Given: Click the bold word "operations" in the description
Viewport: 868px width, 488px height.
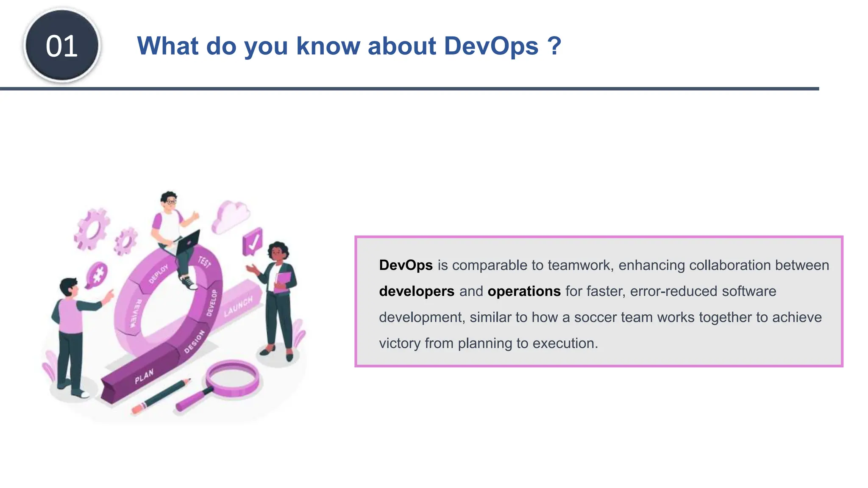Looking at the screenshot, I should (x=524, y=291).
